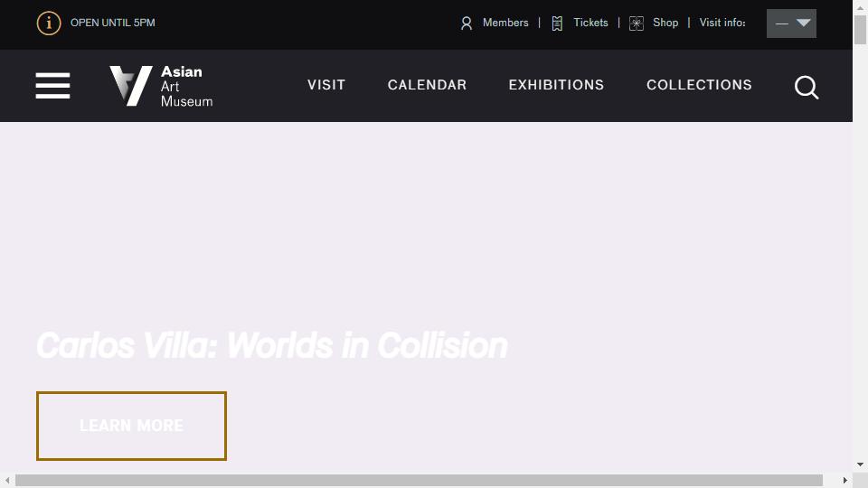Open Carlos Villa: Worlds in Collision heading
The image size is (868, 488).
coord(272,345)
